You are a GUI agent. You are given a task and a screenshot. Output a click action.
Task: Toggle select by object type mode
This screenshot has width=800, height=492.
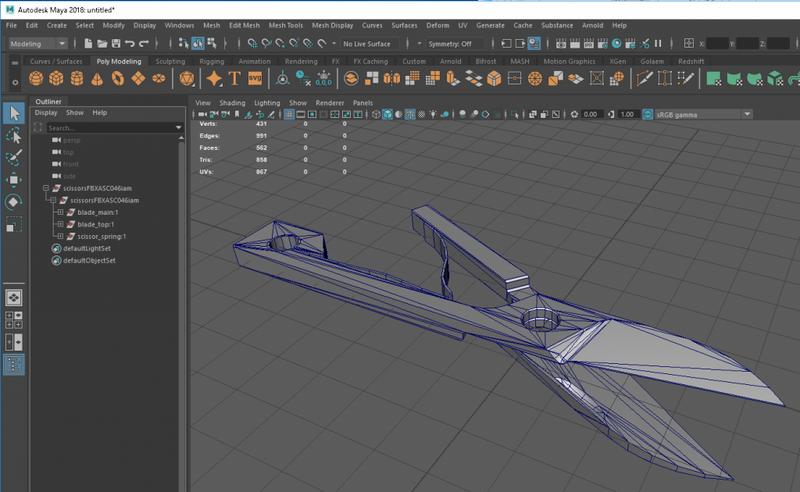[x=197, y=43]
